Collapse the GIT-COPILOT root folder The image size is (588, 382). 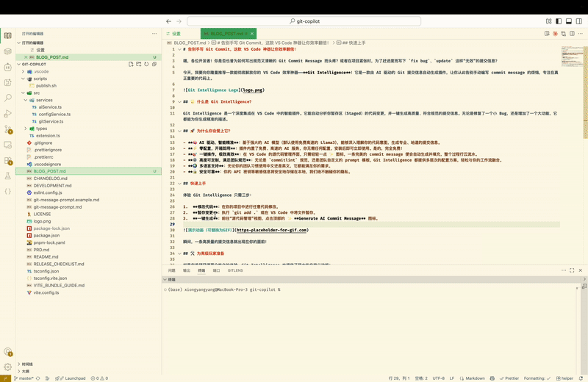click(19, 64)
